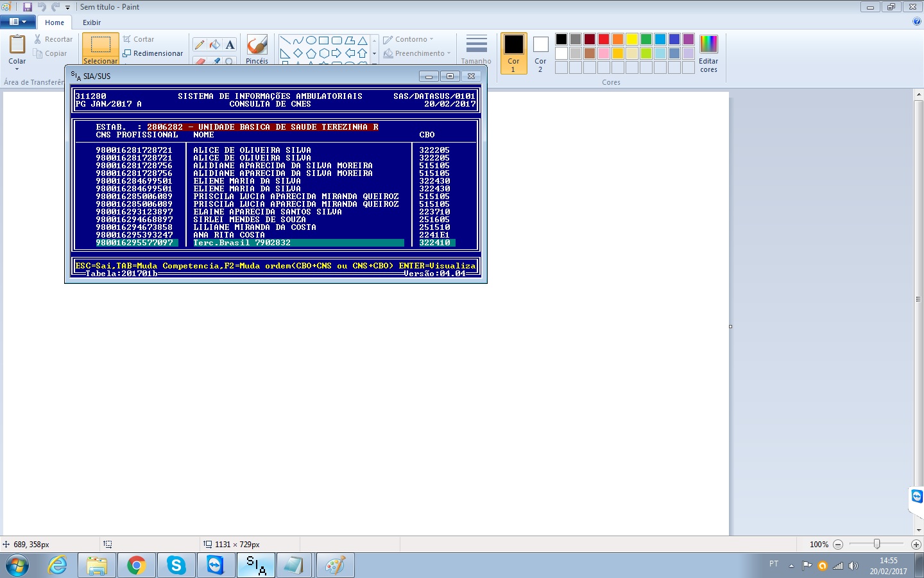The image size is (924, 578).
Task: Pick the triangle shape
Action: pyautogui.click(x=362, y=40)
